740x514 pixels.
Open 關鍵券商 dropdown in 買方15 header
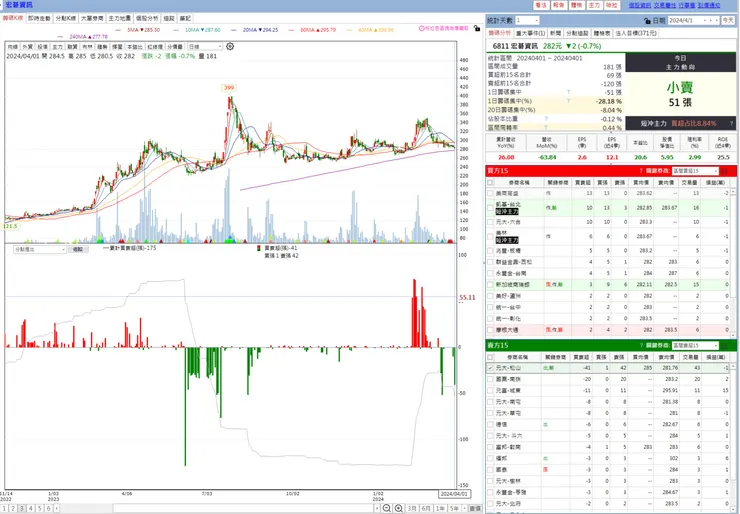pyautogui.click(x=695, y=171)
